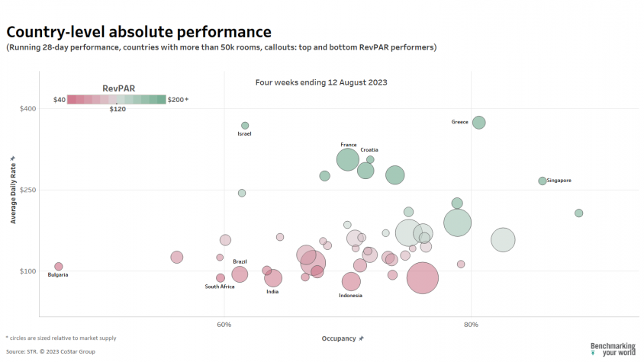Click the Four weeks ending 12 August 2023 label

point(321,82)
